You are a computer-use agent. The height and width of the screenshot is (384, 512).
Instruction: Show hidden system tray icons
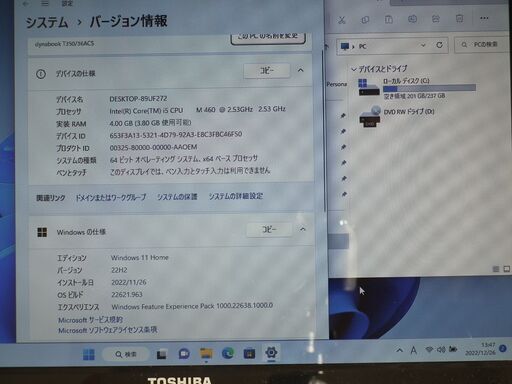coord(399,350)
